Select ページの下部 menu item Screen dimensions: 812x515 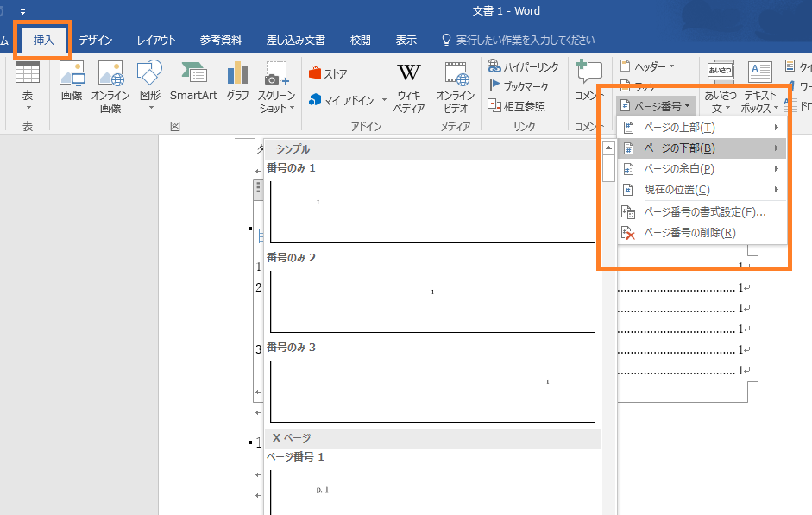click(x=702, y=148)
